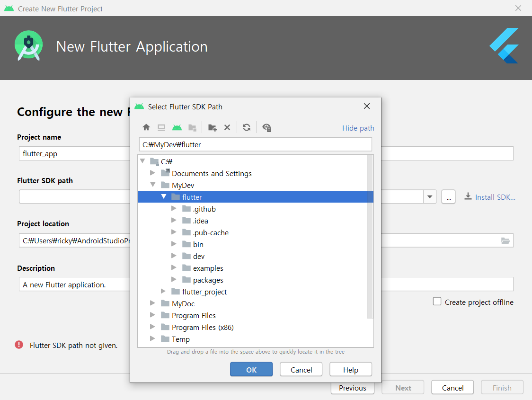Expand the .github folder

click(174, 208)
